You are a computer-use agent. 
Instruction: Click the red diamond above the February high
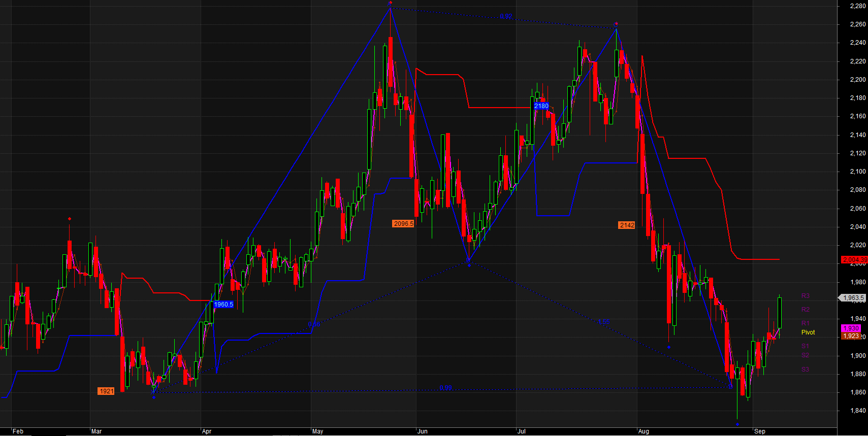(x=70, y=219)
